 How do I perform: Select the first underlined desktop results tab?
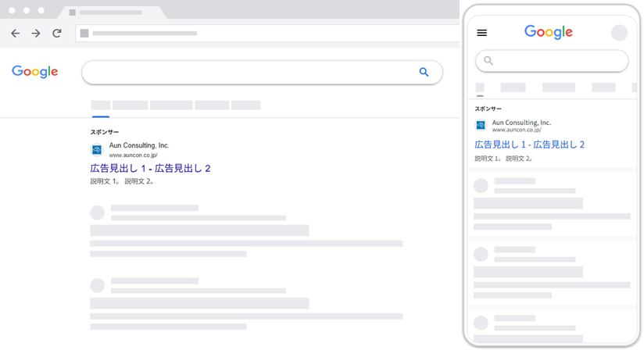coord(100,105)
